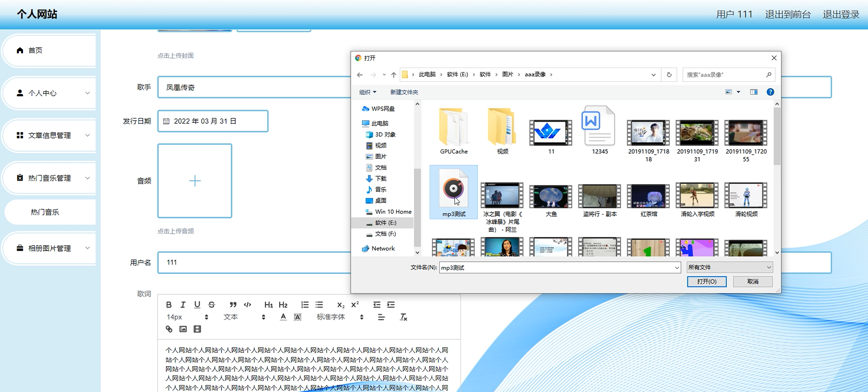Image resolution: width=868 pixels, height=392 pixels.
Task: Open the 发行日期 date picker field
Action: (213, 121)
